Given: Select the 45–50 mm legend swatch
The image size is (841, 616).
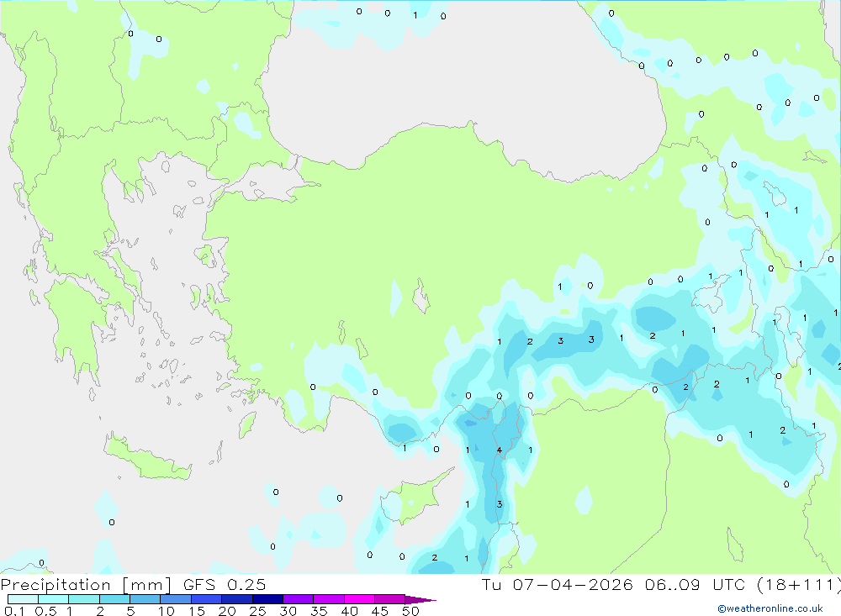Looking at the screenshot, I should (x=390, y=599).
